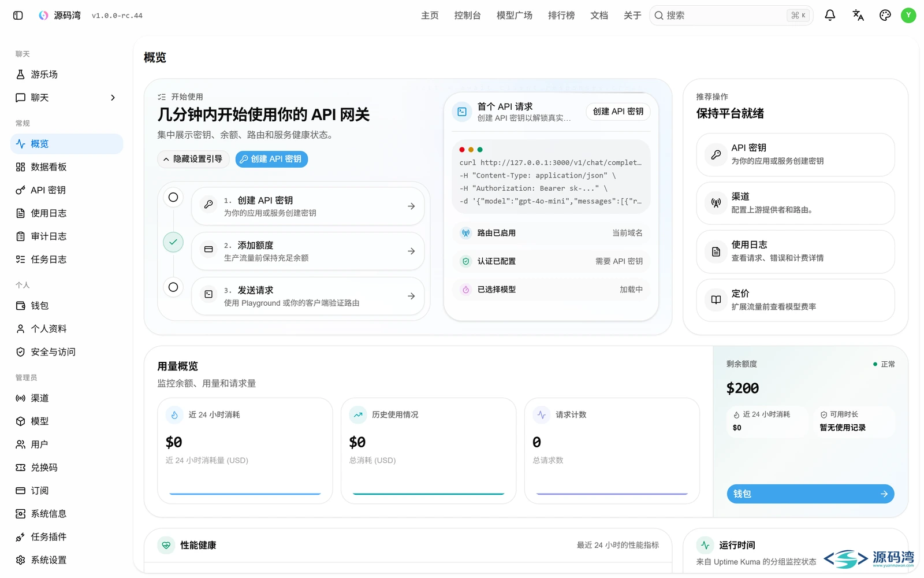924x578 pixels.
Task: Open 兑换码 in the sidebar
Action: pos(67,468)
